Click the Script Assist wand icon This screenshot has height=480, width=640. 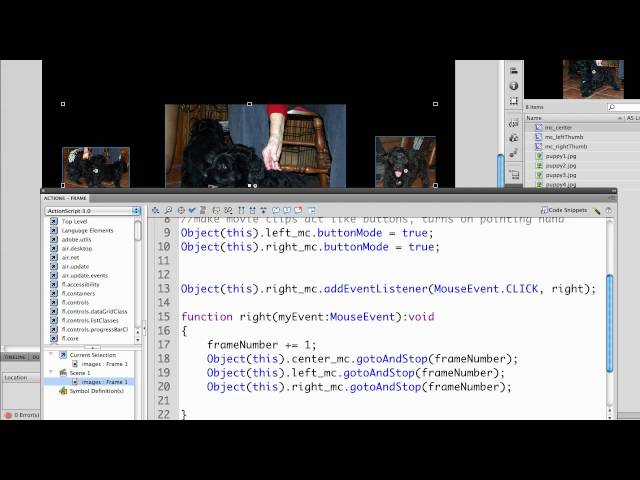(x=597, y=211)
